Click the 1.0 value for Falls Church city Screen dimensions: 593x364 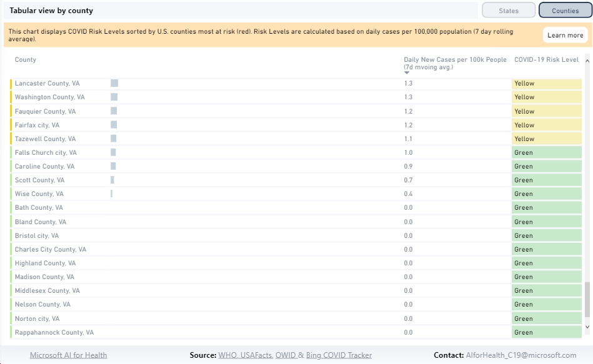click(408, 152)
